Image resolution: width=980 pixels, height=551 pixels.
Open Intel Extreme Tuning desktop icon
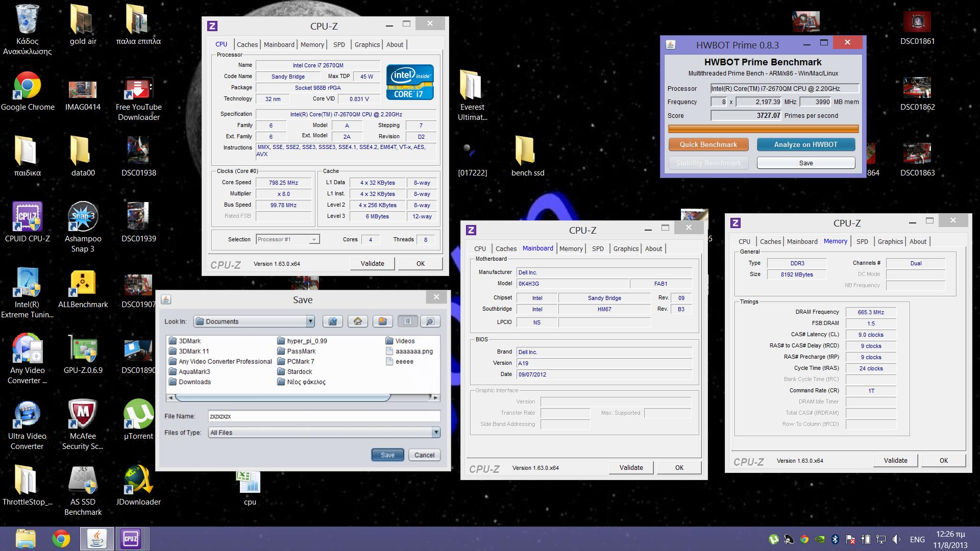point(28,293)
